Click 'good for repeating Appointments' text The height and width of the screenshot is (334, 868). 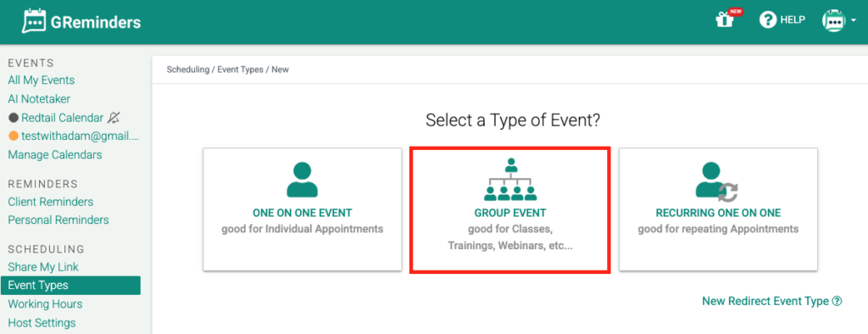(x=718, y=229)
